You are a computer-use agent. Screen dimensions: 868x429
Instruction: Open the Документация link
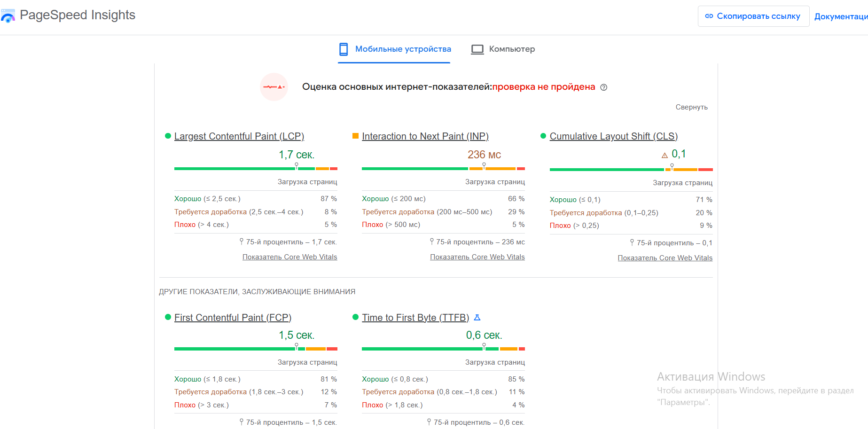tap(841, 17)
